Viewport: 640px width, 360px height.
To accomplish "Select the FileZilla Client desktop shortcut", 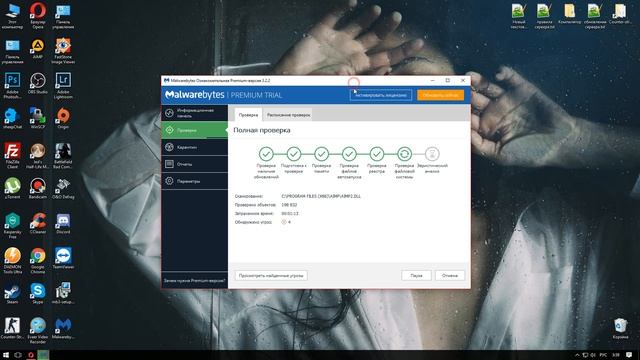I will click(12, 156).
